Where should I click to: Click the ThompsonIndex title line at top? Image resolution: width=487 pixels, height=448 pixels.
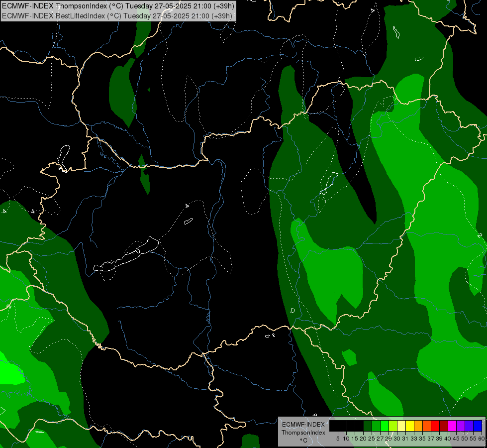pos(118,5)
